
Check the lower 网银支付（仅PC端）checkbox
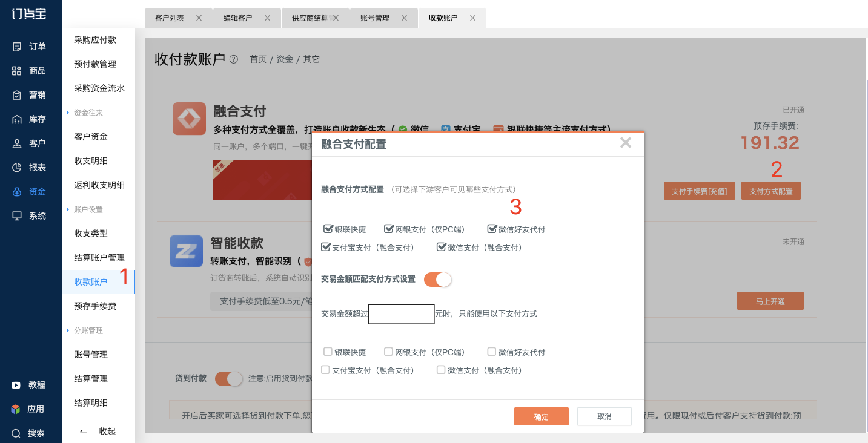[x=388, y=352]
